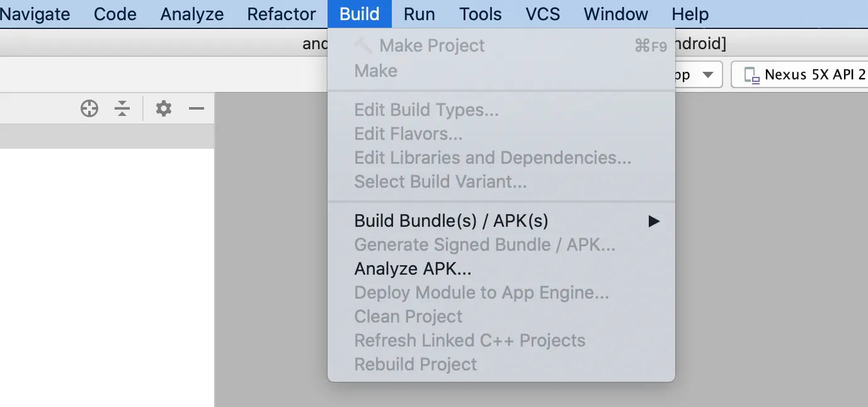Click the Nexus 5X device icon
The image size is (868, 407).
pos(751,75)
